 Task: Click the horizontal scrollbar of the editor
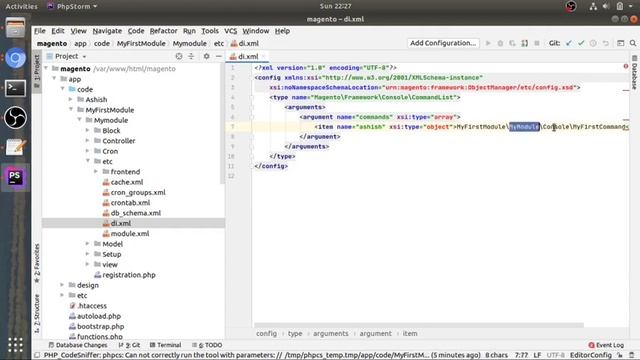[419, 325]
